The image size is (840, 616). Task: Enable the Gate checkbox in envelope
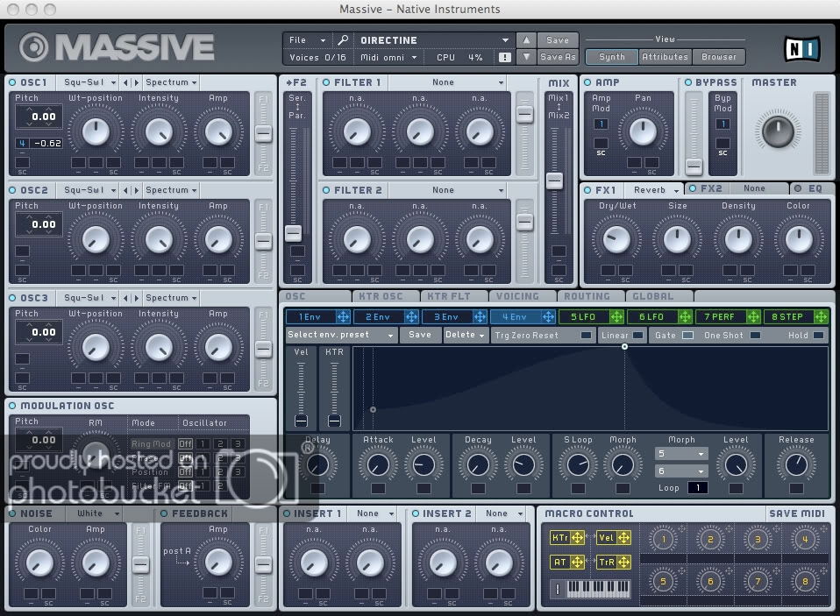[687, 336]
